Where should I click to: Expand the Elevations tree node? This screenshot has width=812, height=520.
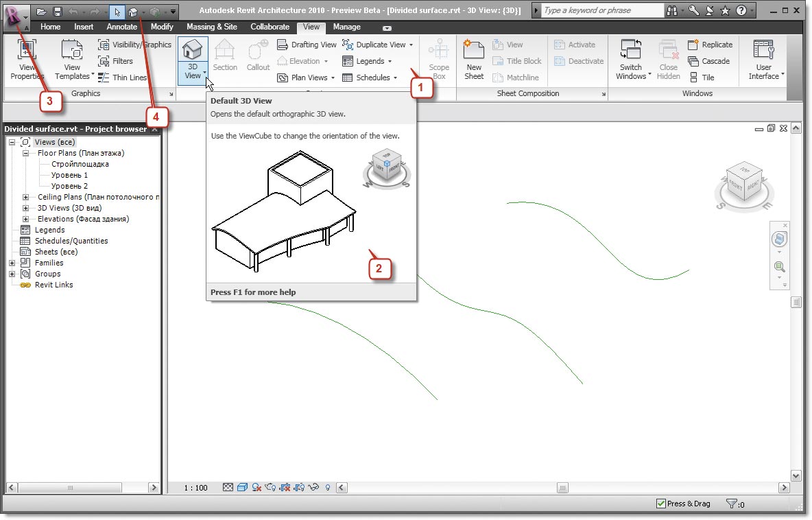click(x=25, y=219)
